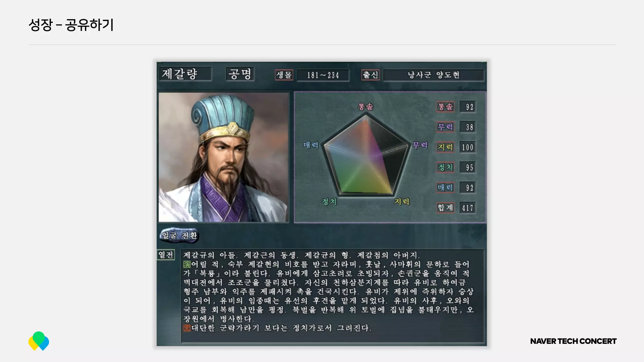
Task: Click the 181~234 lifespan field
Action: point(323,75)
